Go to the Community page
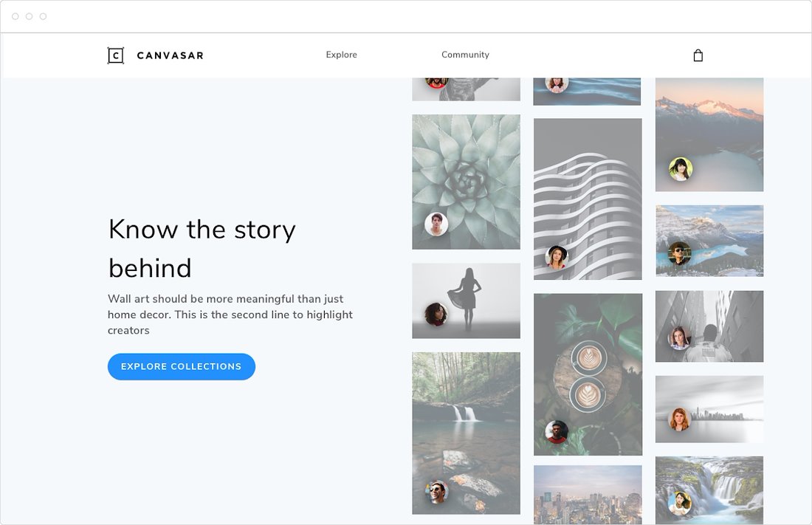812x525 pixels. pyautogui.click(x=465, y=55)
